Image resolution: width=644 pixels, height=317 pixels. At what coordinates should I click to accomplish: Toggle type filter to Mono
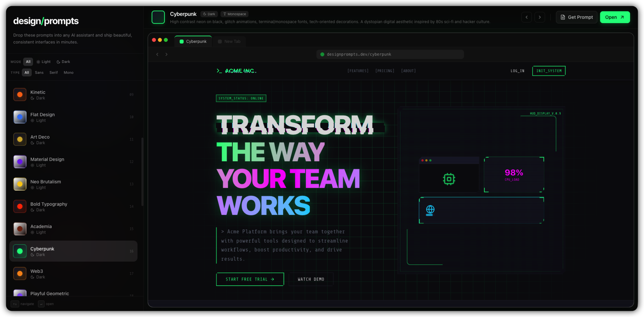(69, 73)
